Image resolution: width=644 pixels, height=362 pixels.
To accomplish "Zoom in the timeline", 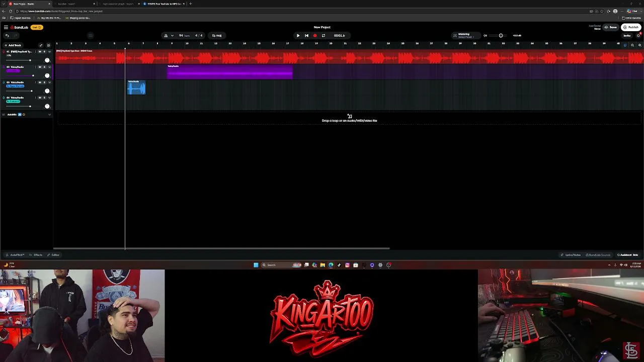I will 639,45.
